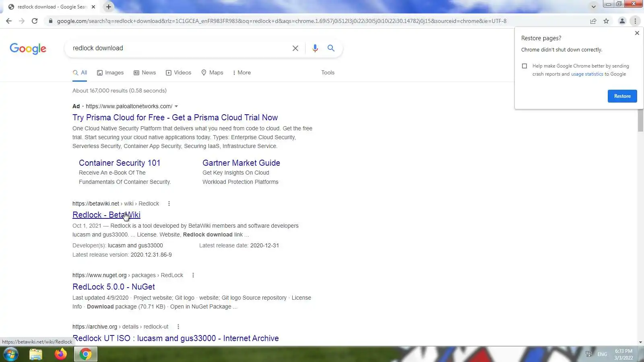Open the Chrome profile icon
Viewport: 644px width, 362px height.
tap(622, 21)
